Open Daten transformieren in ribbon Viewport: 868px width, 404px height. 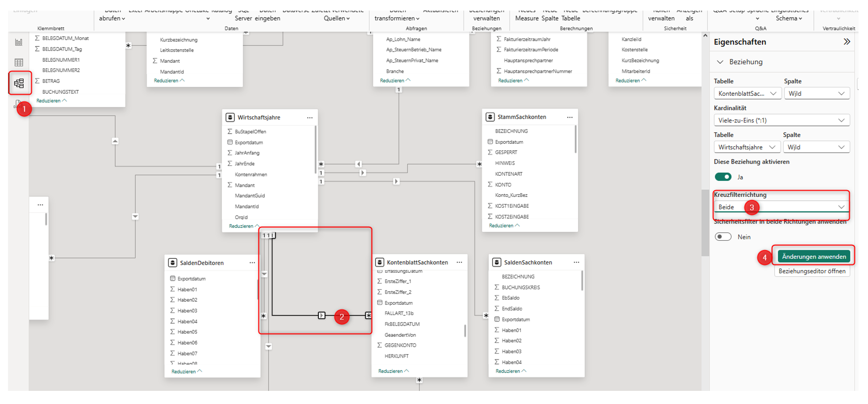[x=397, y=15]
